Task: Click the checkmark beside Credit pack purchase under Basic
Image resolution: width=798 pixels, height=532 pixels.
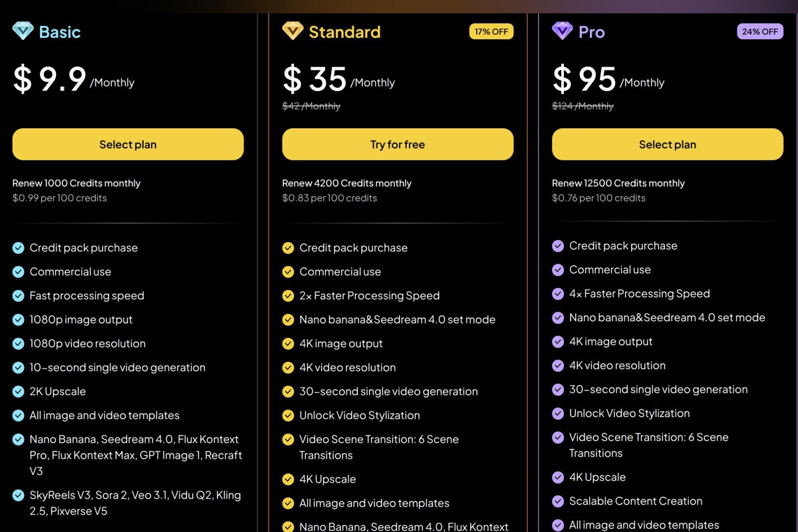Action: coord(17,247)
